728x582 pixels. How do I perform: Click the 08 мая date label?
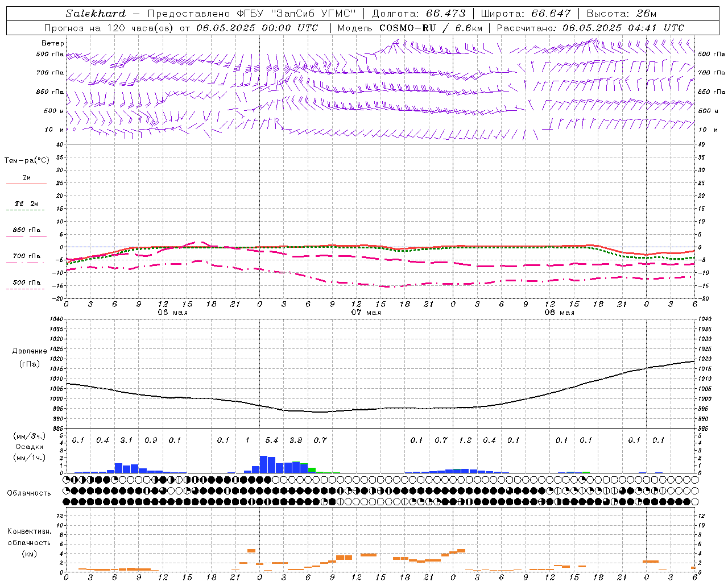coord(559,313)
